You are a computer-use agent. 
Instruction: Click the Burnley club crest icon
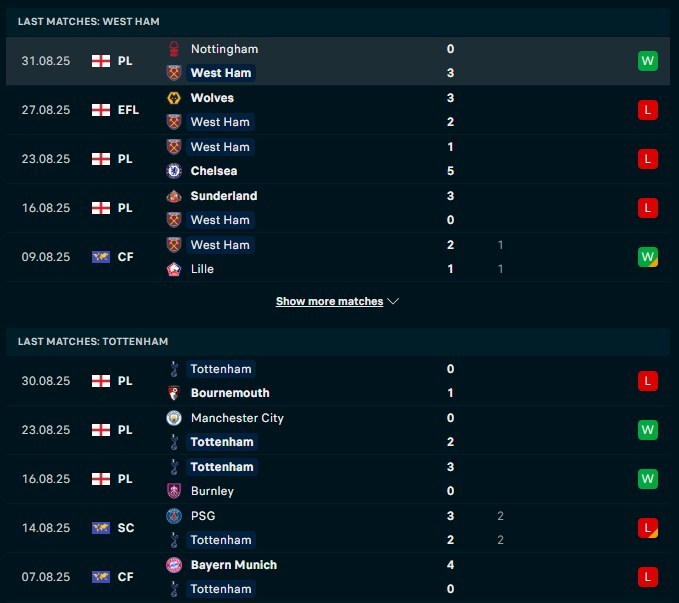coord(174,491)
